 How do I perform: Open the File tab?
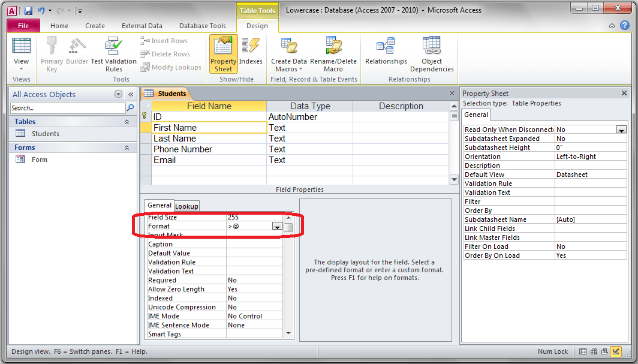23,26
